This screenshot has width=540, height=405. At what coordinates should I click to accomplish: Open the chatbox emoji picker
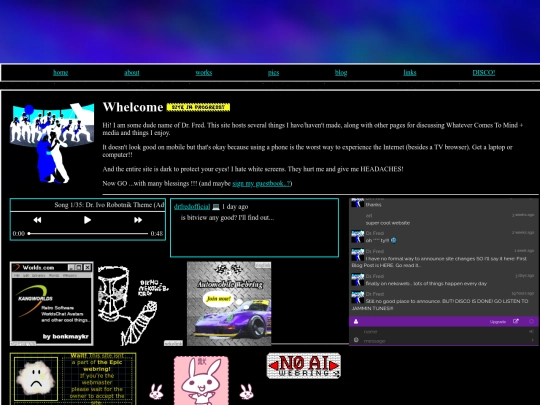click(356, 340)
